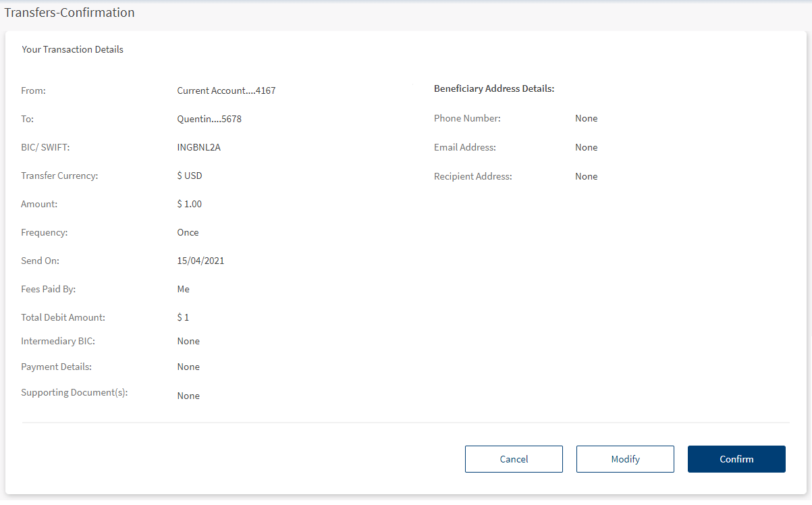
Task: Click the Total Debit Amount label
Action: (x=63, y=317)
